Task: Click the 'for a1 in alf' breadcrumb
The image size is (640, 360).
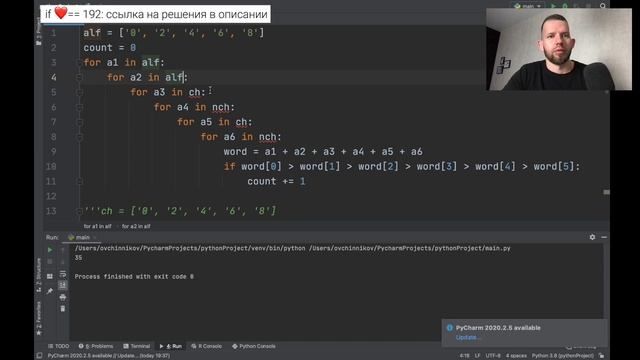Action: coord(97,226)
